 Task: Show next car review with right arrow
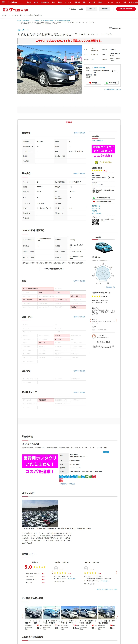116,320
